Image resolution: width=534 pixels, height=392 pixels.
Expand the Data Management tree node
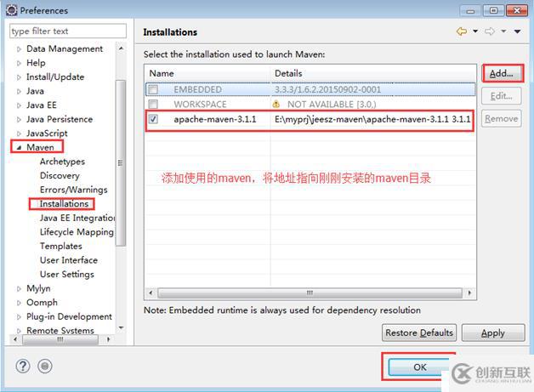coord(19,49)
